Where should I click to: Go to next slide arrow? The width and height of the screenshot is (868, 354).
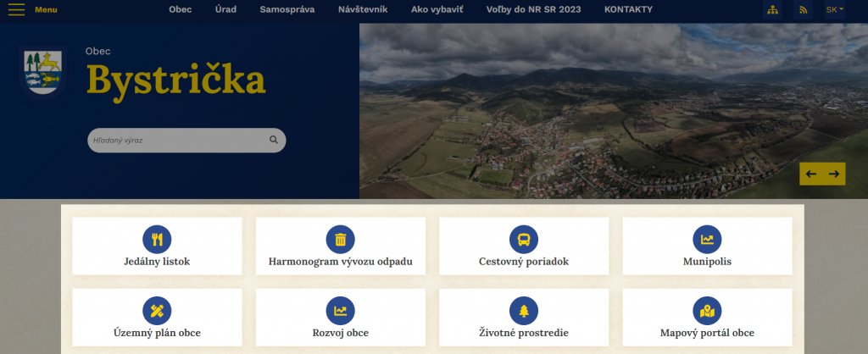(834, 174)
